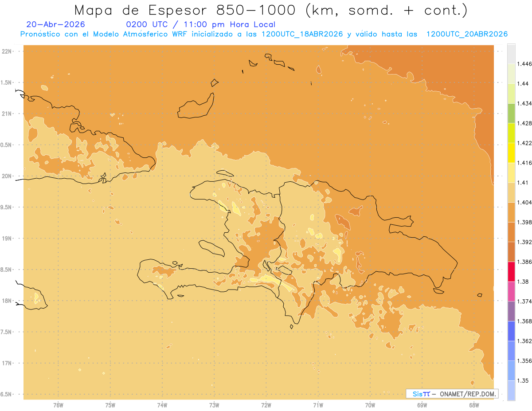This screenshot has height=411, width=532.
Task: Select the purple 1.368–1.374 legend swatch
Action: tap(511, 311)
